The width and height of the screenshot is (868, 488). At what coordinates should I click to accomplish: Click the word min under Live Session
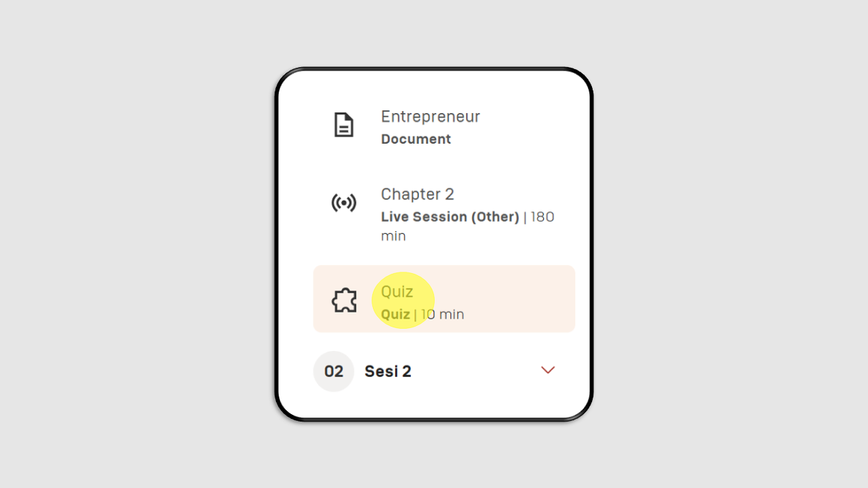[x=393, y=237]
